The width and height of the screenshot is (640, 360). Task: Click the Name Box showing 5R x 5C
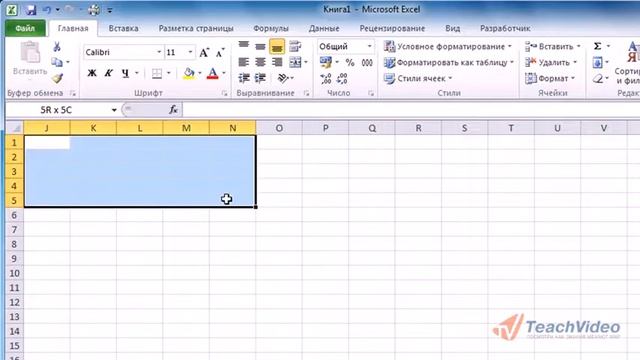click(x=56, y=110)
